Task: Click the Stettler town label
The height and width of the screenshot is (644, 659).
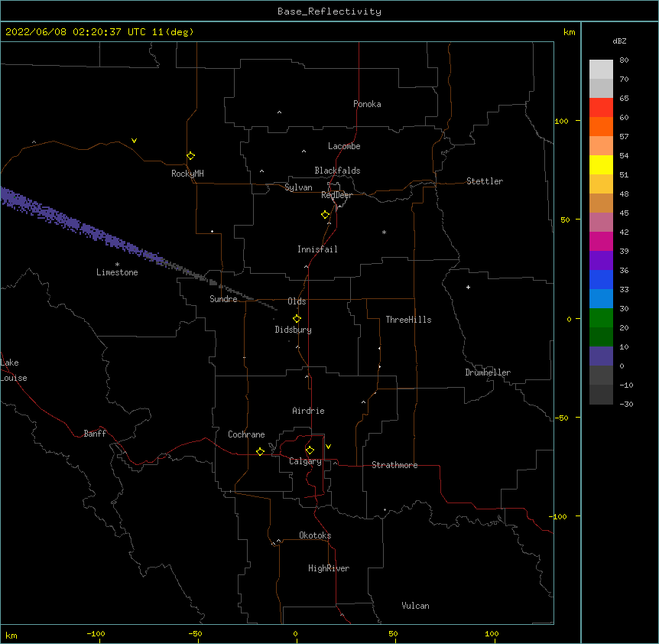Action: tap(484, 181)
